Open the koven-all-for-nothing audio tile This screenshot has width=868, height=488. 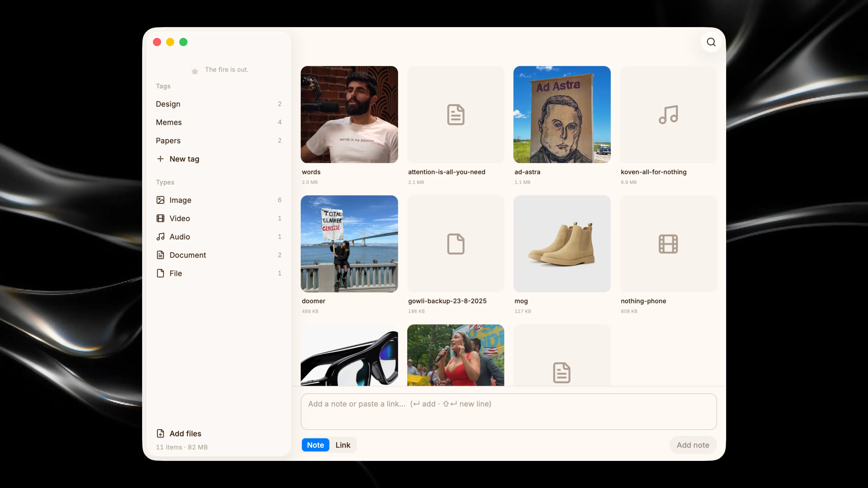coord(668,114)
